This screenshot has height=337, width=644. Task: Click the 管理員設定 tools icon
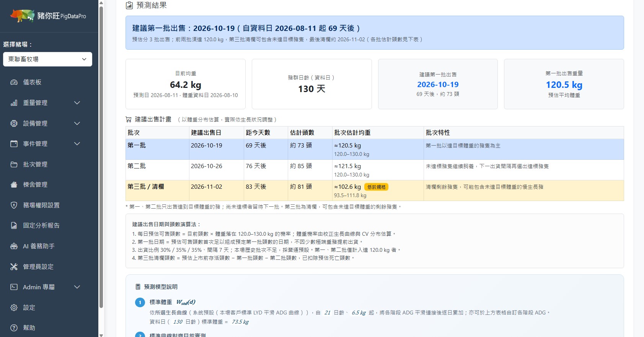point(14,267)
